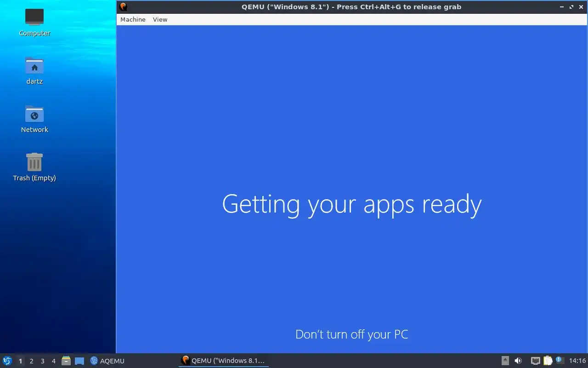Open the update notifier tray icon
This screenshot has width=588, height=368.
coord(559,360)
